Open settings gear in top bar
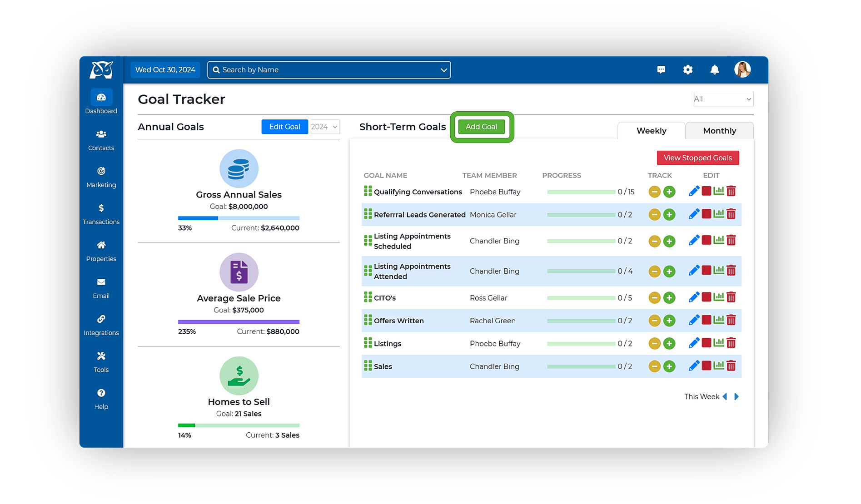The width and height of the screenshot is (861, 504). [x=688, y=69]
